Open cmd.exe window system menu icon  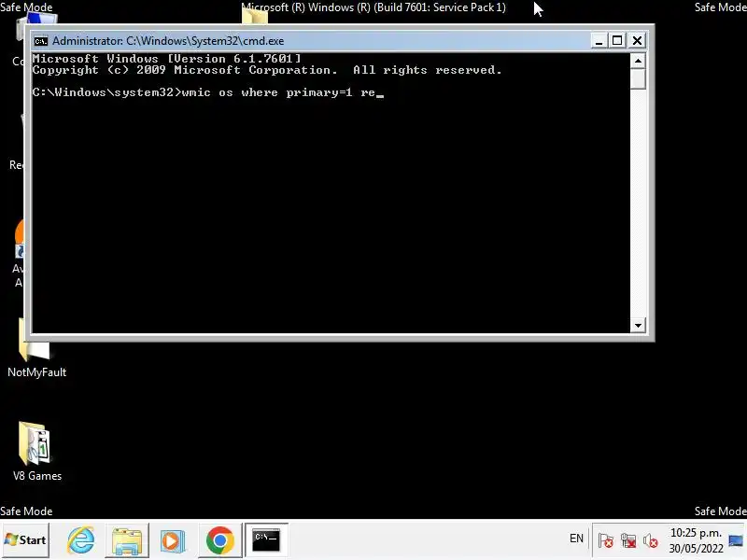click(x=40, y=41)
